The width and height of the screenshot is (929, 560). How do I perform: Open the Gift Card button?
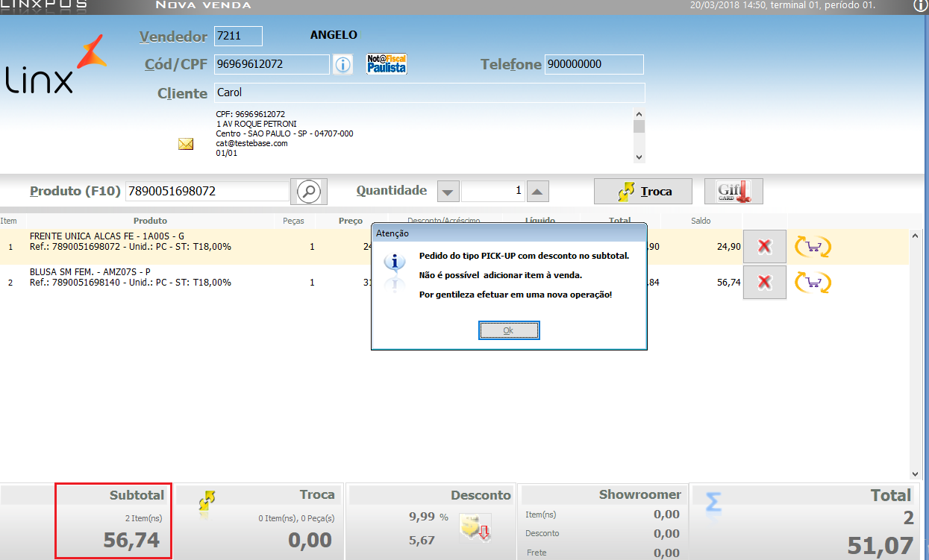click(733, 192)
